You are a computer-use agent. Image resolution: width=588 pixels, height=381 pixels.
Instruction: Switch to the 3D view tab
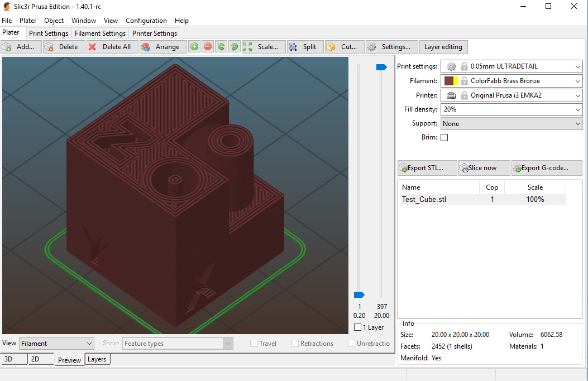point(15,359)
